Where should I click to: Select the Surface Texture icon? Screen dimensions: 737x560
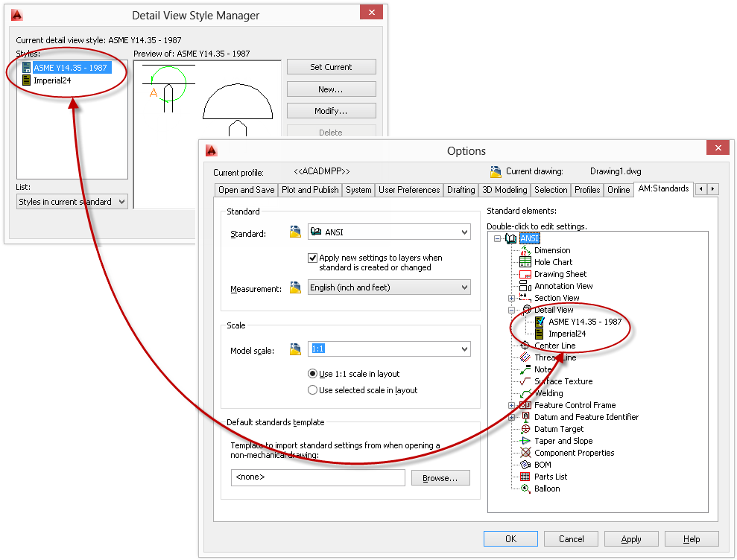525,381
